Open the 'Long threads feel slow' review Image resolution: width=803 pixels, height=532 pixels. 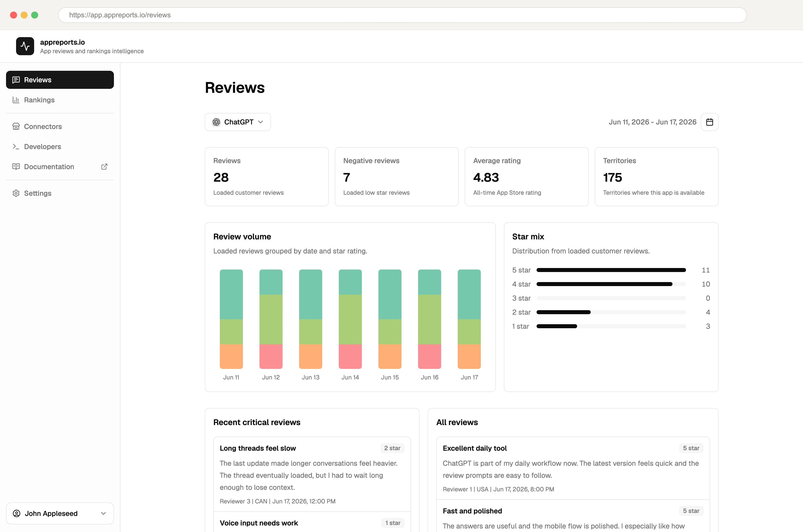(312, 474)
